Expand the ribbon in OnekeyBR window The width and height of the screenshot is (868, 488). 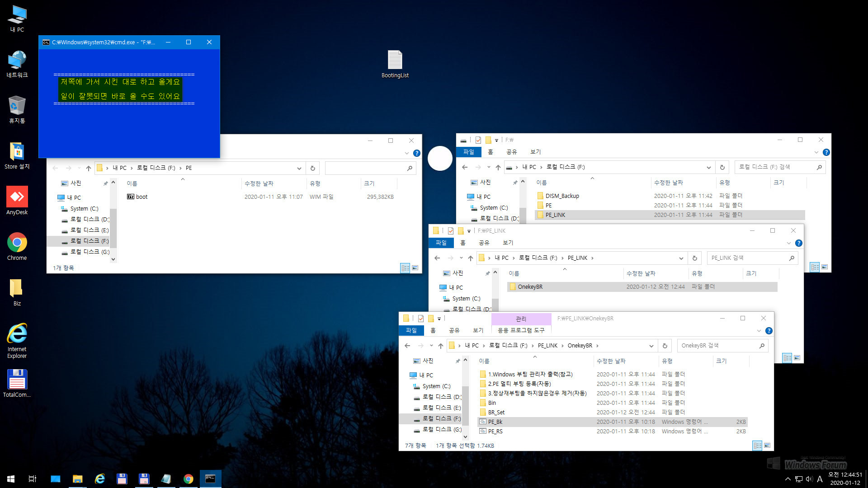click(x=759, y=331)
